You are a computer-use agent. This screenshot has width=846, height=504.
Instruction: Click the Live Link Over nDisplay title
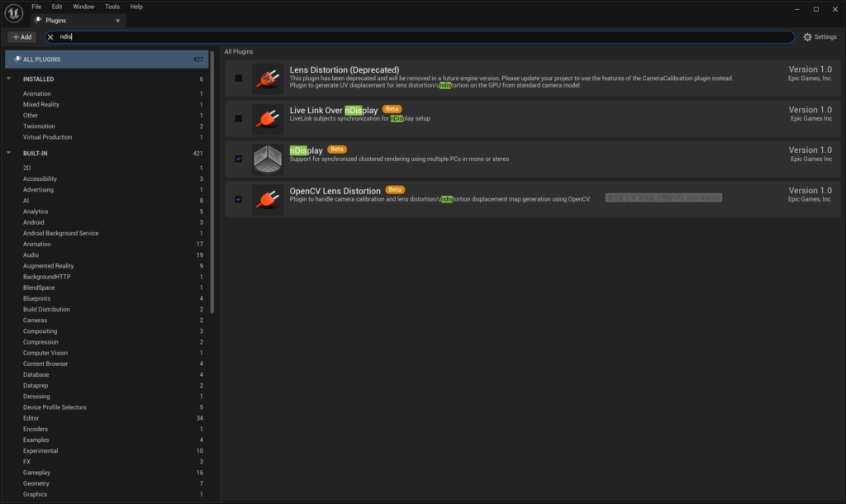(334, 110)
